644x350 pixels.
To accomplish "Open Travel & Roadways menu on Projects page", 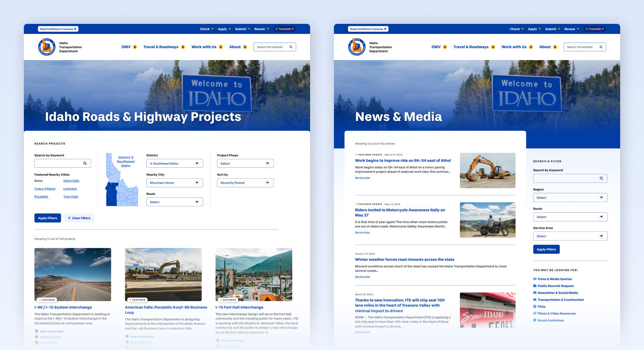I will [164, 47].
